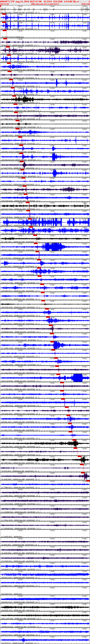Click the CC.STD BHZ station label
Image resolution: width=90 pixels, height=644 pixels.
pos(20,78)
